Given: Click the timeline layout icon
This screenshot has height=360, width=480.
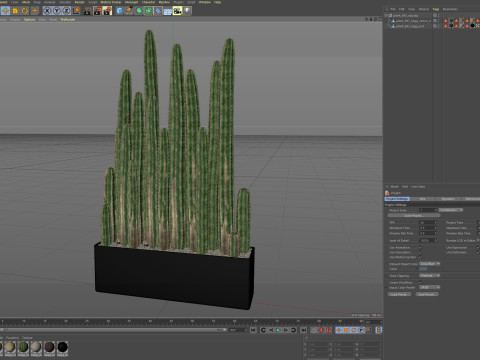Looking at the screenshot, I should (379, 330).
